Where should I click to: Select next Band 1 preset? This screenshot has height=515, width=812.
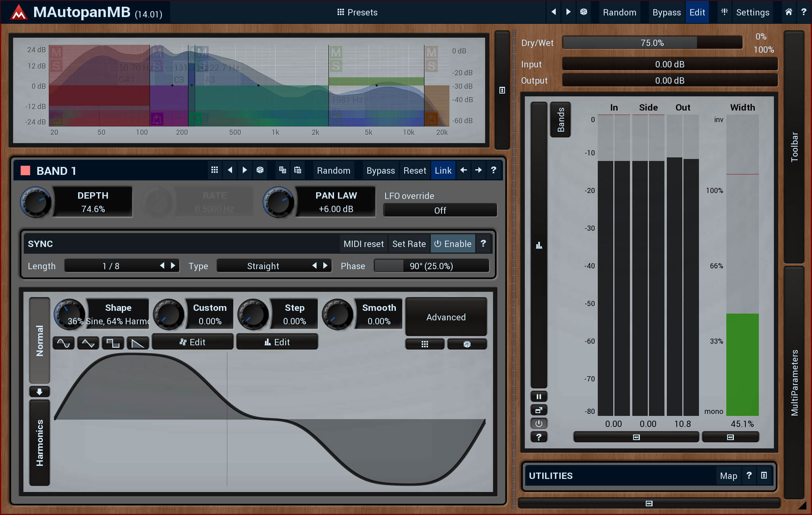coord(245,170)
